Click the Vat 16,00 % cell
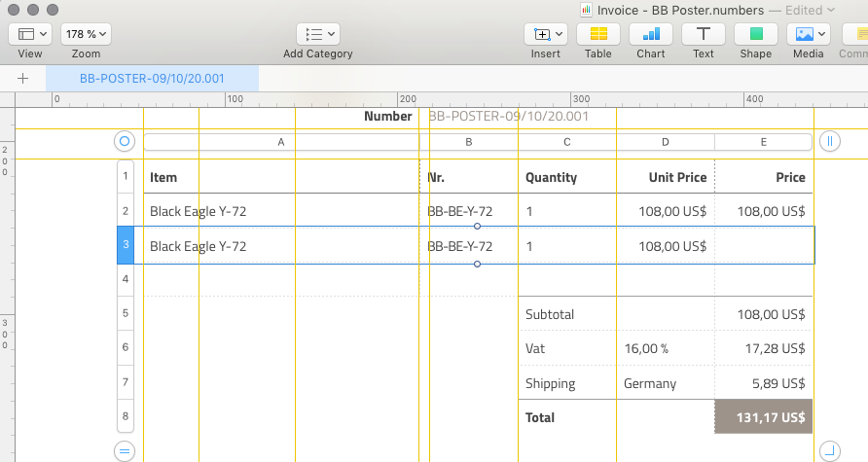Image resolution: width=868 pixels, height=462 pixels. (666, 347)
